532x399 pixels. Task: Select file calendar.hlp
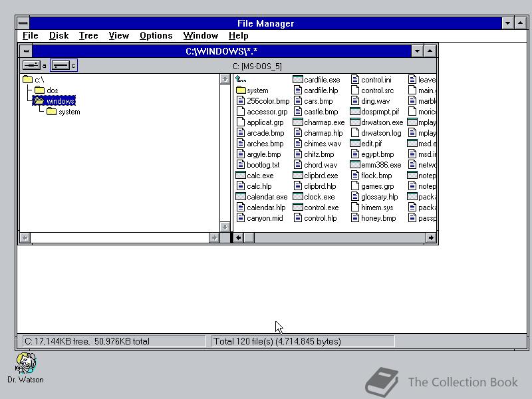261,207
